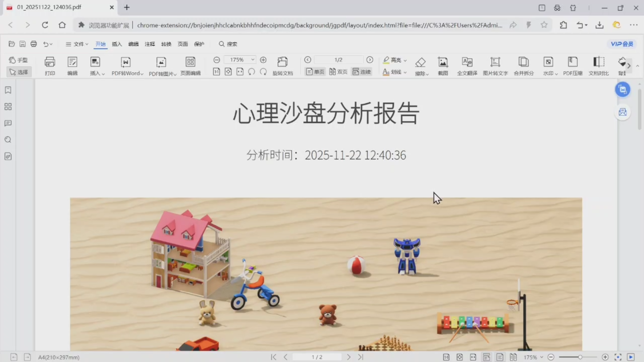
Task: Enable continuous (连续) scrolling mode
Action: pyautogui.click(x=362, y=72)
